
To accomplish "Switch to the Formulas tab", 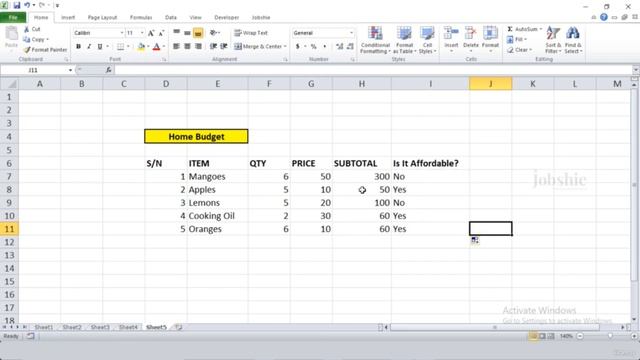I will tap(141, 18).
